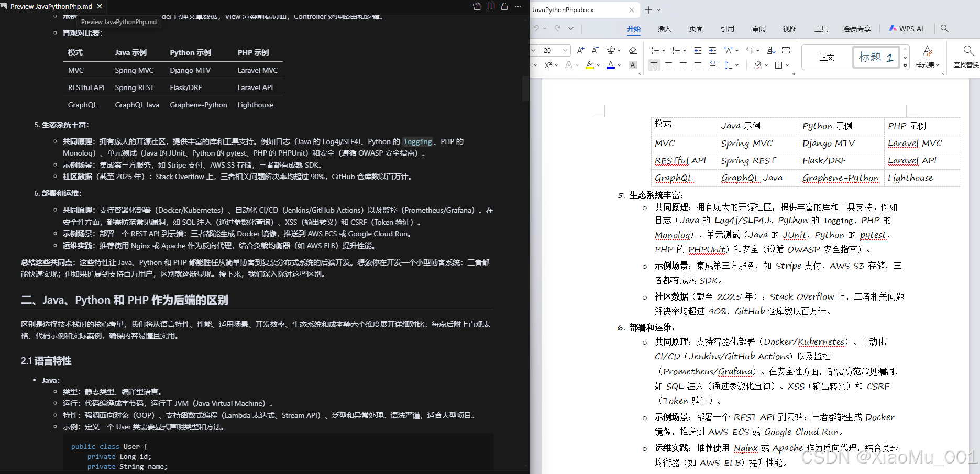Click 查找替换 find and replace
The height and width of the screenshot is (474, 980).
(x=967, y=57)
